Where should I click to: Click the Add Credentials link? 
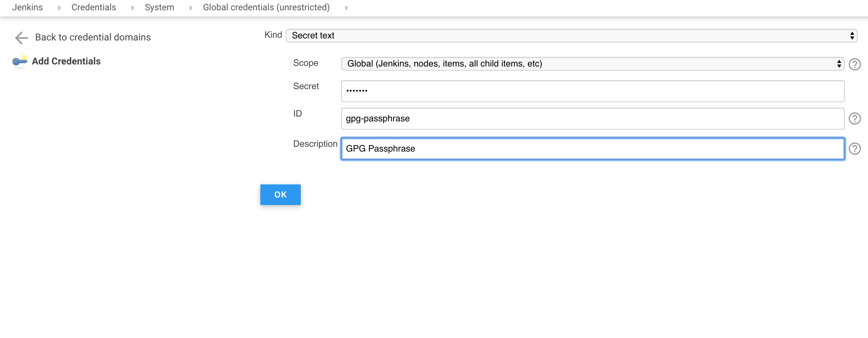click(66, 61)
